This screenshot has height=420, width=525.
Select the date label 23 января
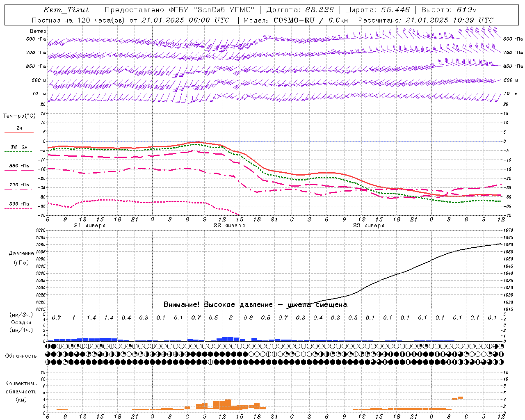(369, 226)
